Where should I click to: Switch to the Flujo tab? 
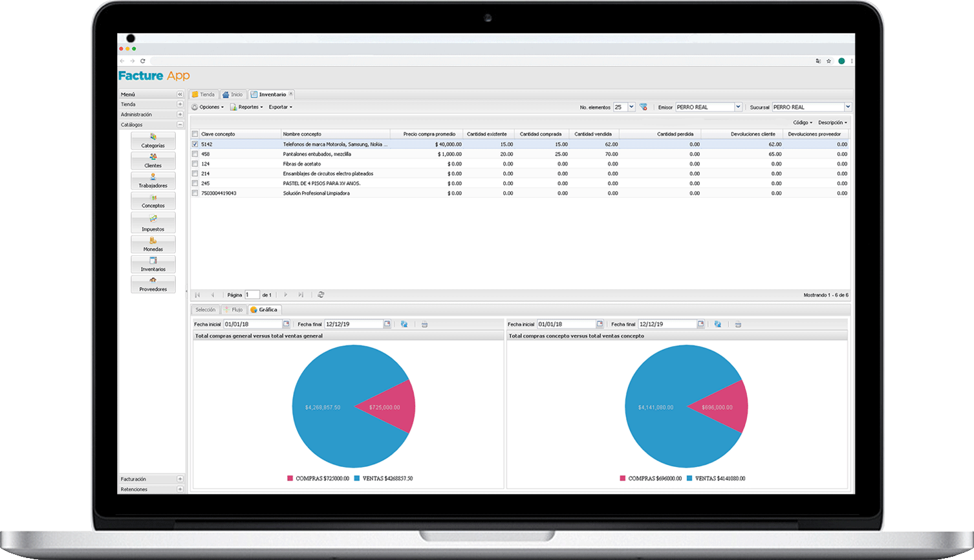[x=233, y=310]
